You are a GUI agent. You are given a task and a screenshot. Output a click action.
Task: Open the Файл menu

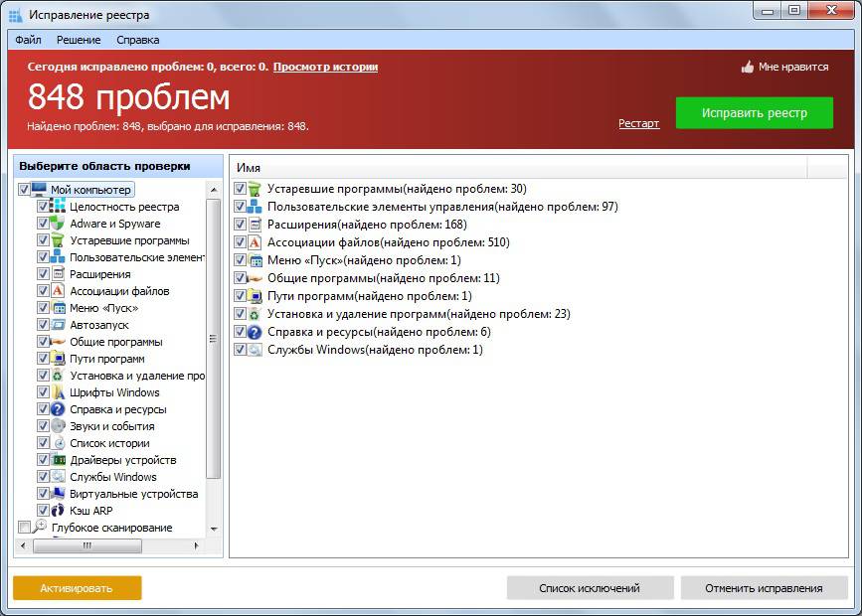tap(28, 40)
